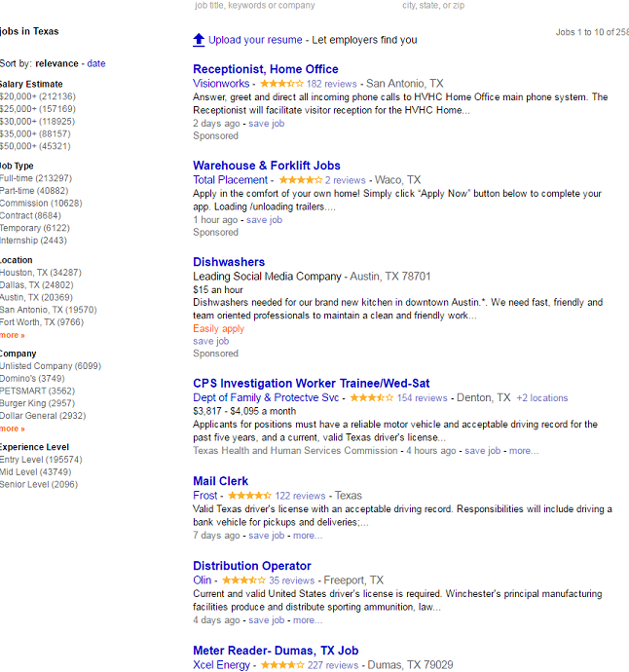Click Total Placement star rating
Image resolution: width=629 pixels, height=672 pixels.
click(x=300, y=180)
